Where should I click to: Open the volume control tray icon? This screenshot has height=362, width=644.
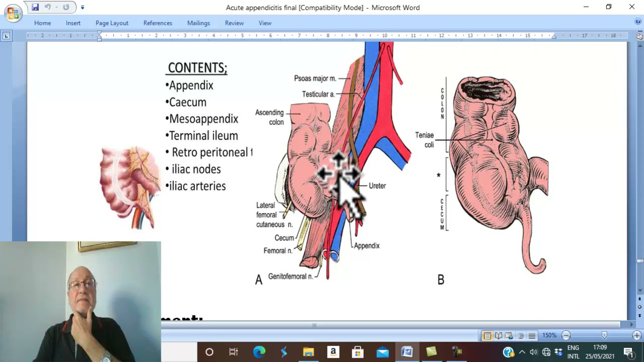533,352
